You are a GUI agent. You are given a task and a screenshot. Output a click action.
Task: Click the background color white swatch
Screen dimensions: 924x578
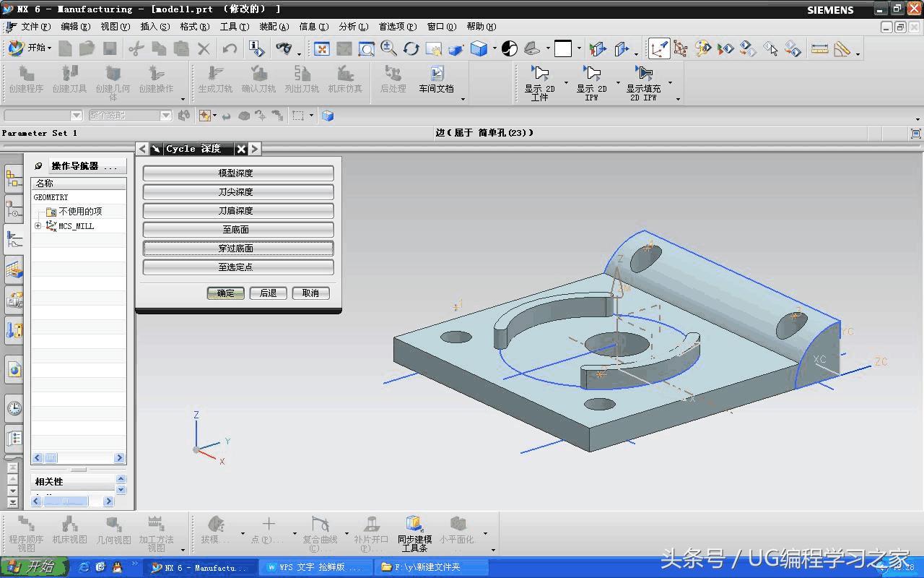pos(563,48)
